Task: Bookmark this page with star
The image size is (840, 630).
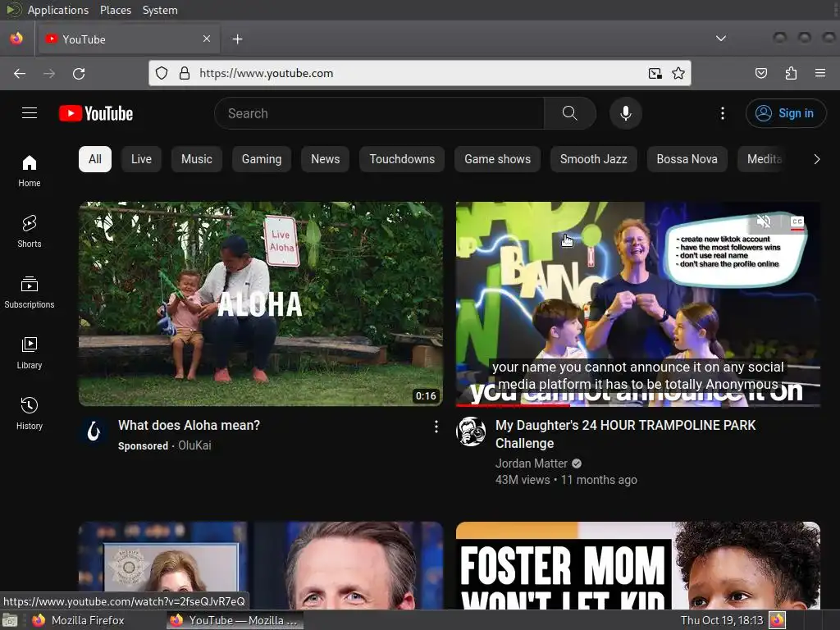Action: (x=678, y=73)
